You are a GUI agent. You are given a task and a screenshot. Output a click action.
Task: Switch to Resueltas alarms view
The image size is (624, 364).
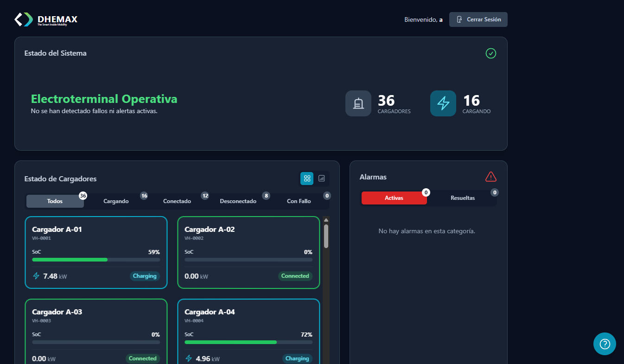click(462, 198)
